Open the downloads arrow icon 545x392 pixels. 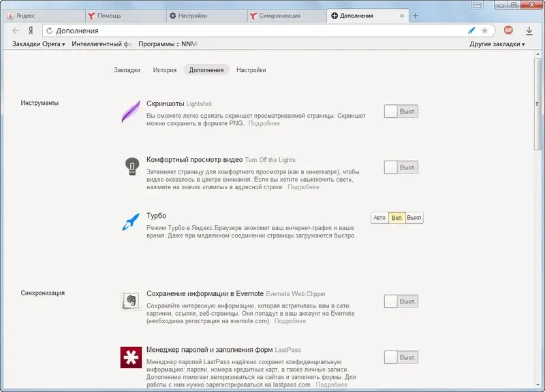pos(529,31)
